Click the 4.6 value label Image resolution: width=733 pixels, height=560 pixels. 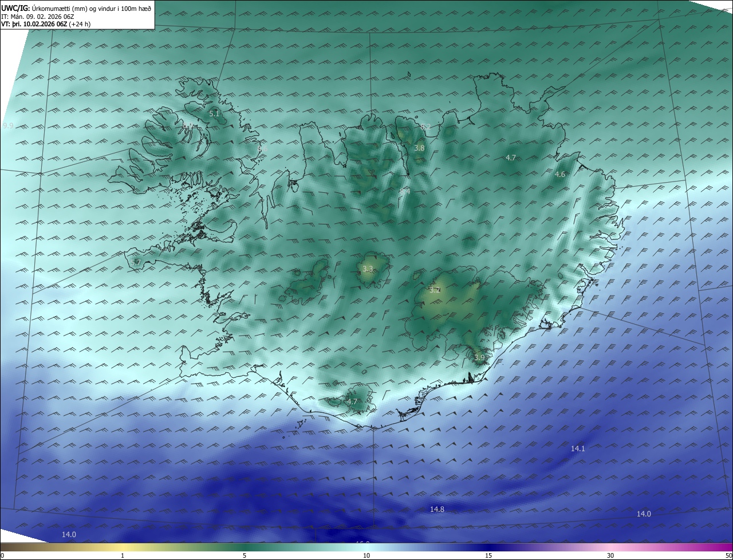tap(560, 175)
